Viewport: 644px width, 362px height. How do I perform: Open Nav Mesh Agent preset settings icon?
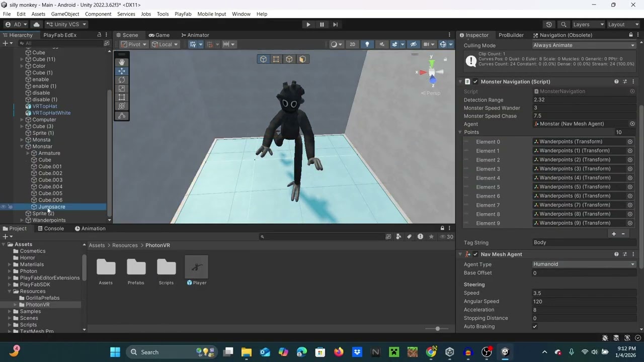(x=625, y=254)
